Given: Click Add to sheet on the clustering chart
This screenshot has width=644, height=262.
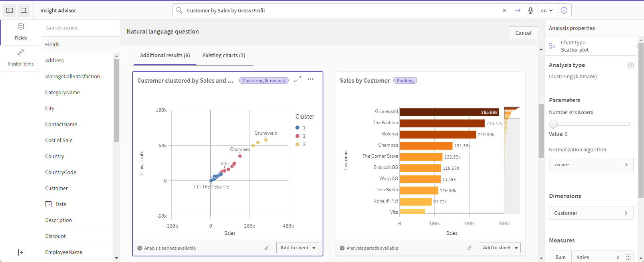Looking at the screenshot, I should (294, 248).
